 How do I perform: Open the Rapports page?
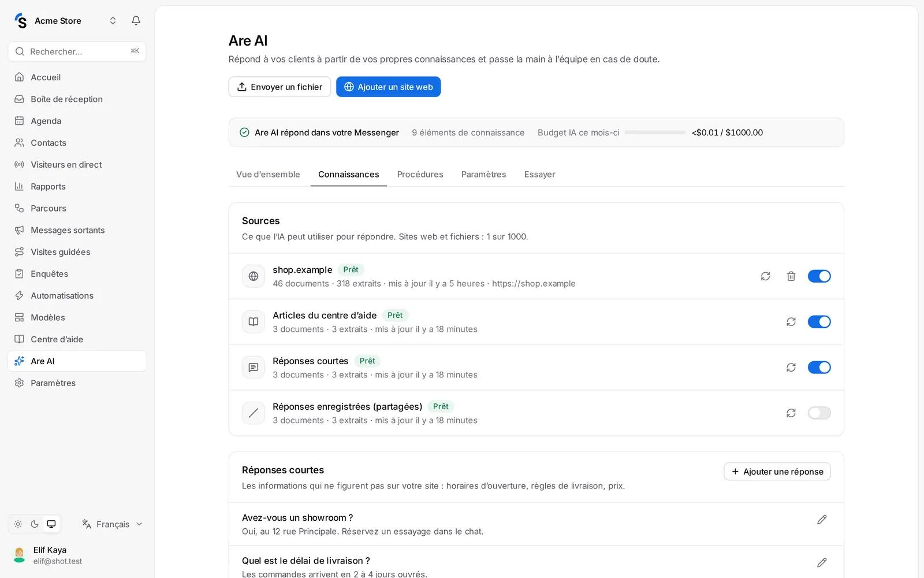(x=77, y=187)
